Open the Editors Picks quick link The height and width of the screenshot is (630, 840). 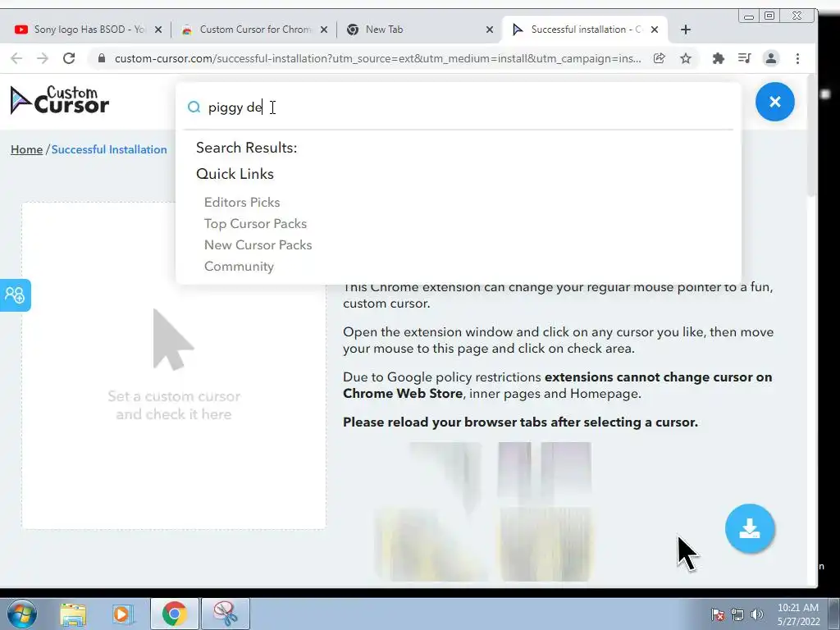(x=242, y=202)
